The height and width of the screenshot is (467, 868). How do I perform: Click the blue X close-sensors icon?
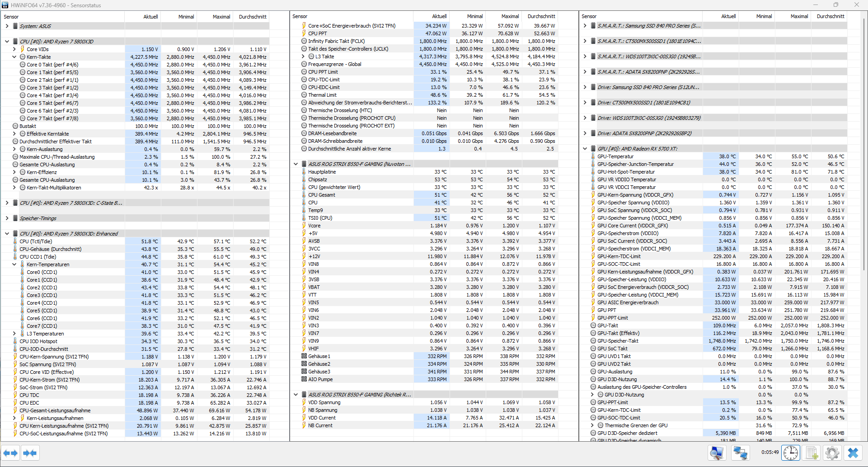click(853, 453)
